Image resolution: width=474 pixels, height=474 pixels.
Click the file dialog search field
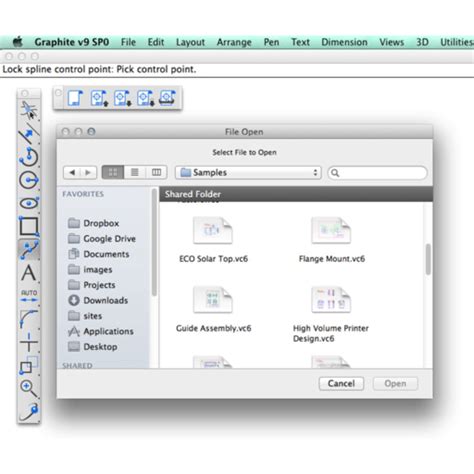pos(377,173)
